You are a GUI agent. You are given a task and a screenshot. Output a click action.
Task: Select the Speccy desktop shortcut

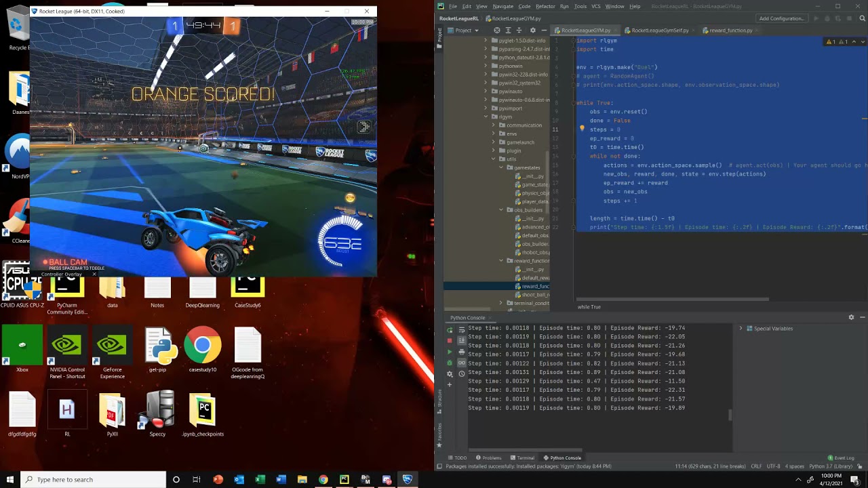pyautogui.click(x=157, y=413)
